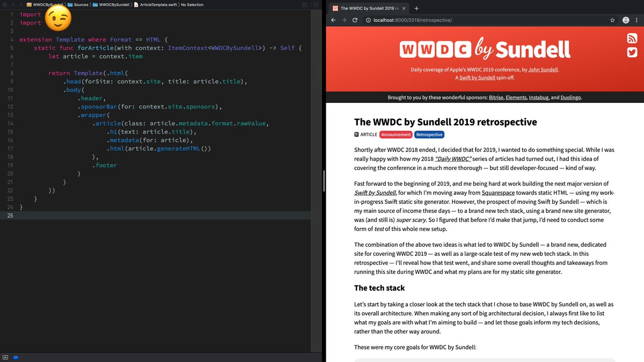Toggle the blue breakpoint indicator in Xcode
Screen dimensions: 644x362
click(16, 357)
